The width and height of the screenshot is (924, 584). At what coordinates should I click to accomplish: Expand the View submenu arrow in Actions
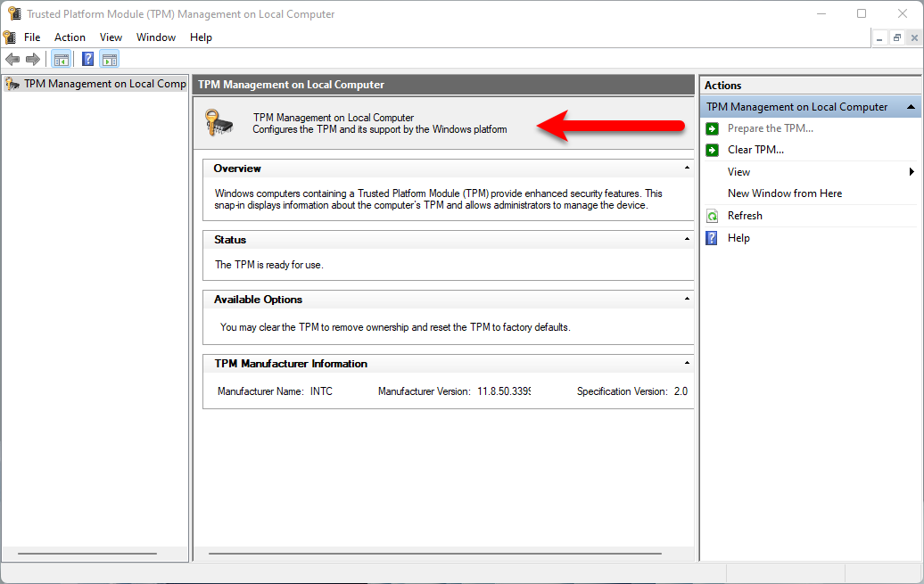tap(912, 172)
